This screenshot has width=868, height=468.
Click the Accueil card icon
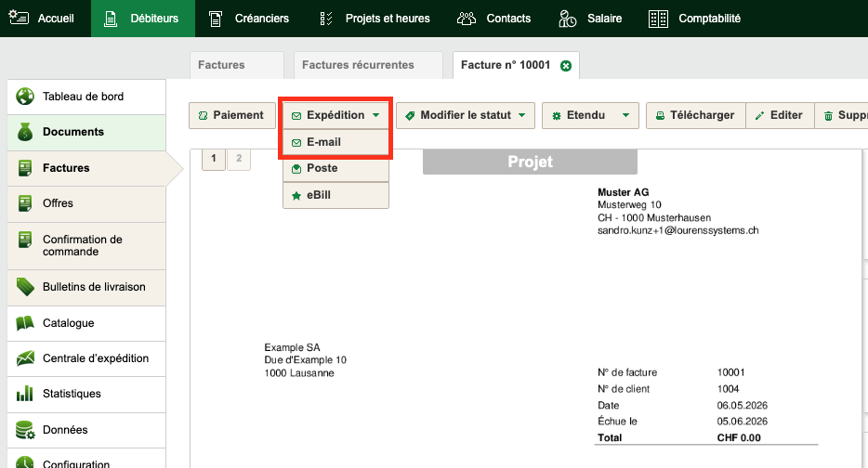(x=19, y=19)
